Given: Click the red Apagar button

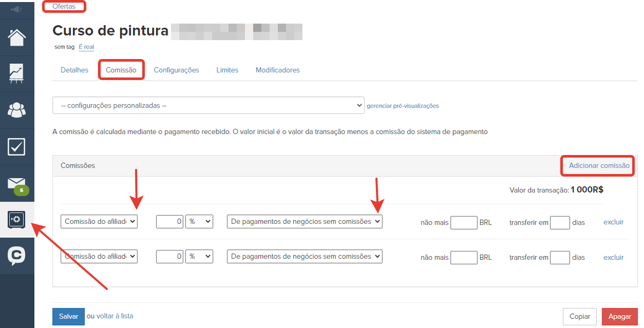Looking at the screenshot, I should (x=619, y=317).
